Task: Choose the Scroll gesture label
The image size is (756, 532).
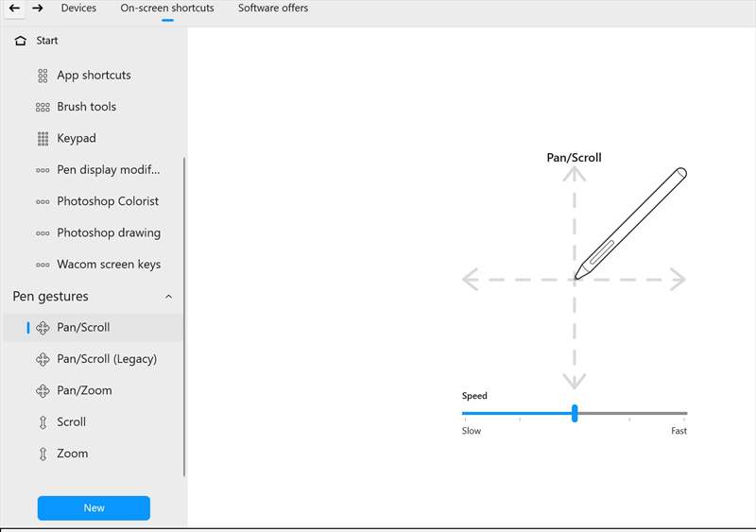Action: [x=71, y=422]
